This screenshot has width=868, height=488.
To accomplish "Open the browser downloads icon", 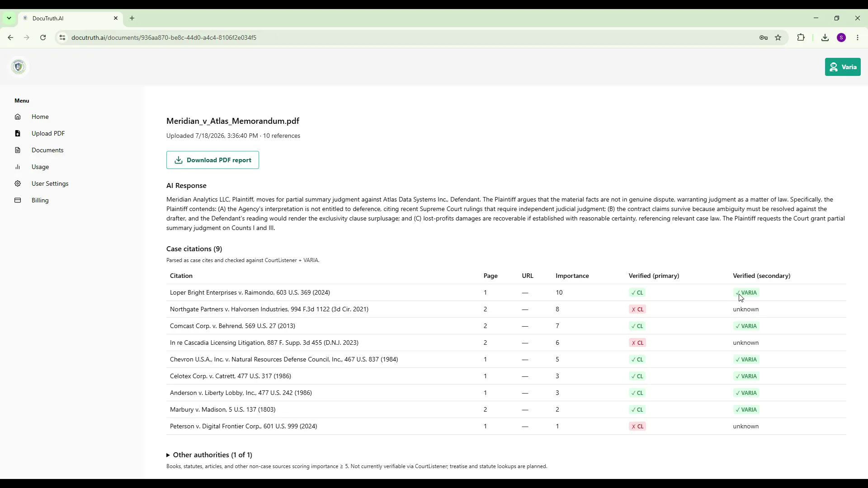I will click(825, 38).
